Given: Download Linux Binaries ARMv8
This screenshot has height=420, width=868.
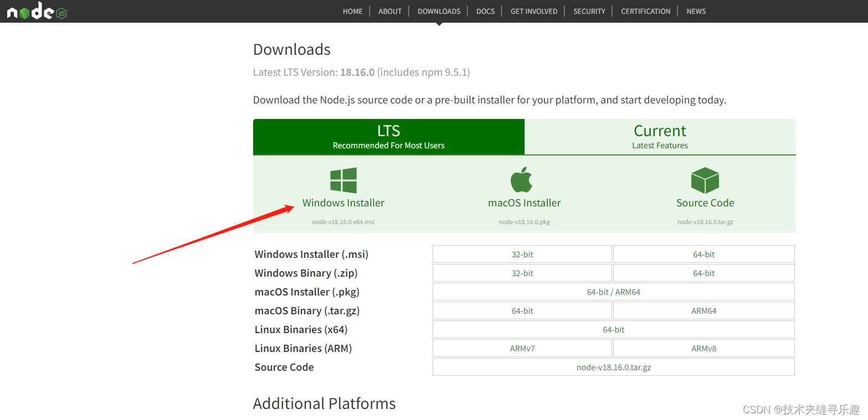Looking at the screenshot, I should click(x=704, y=349).
